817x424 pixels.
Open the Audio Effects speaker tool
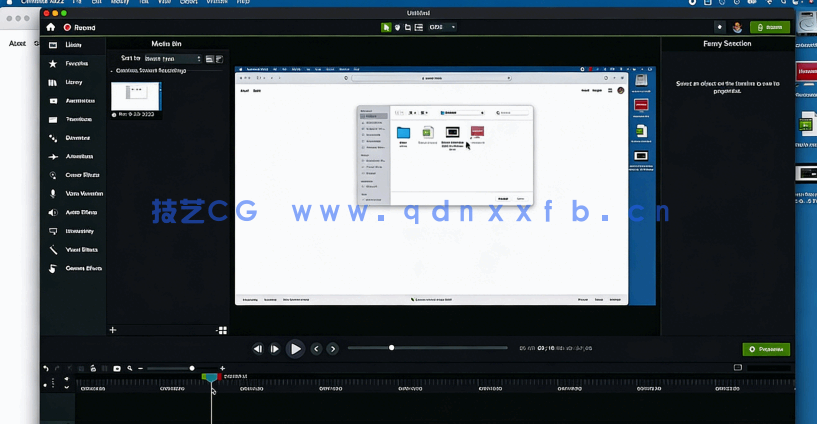tap(53, 213)
